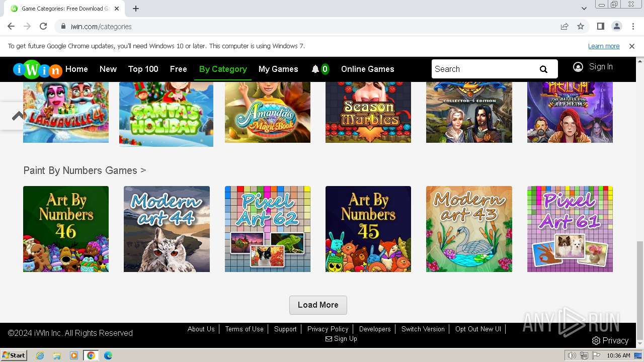
Task: Open the Support footer link
Action: [x=285, y=329]
